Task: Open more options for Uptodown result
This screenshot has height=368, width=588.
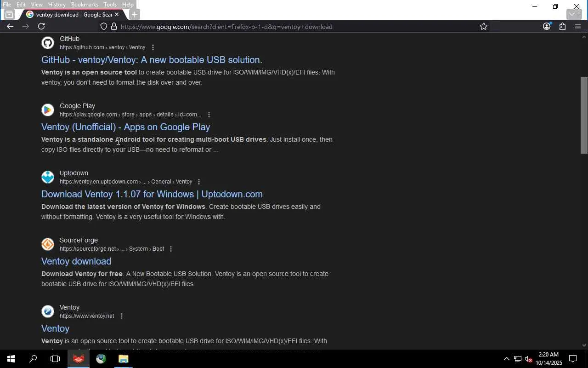Action: coord(199,182)
